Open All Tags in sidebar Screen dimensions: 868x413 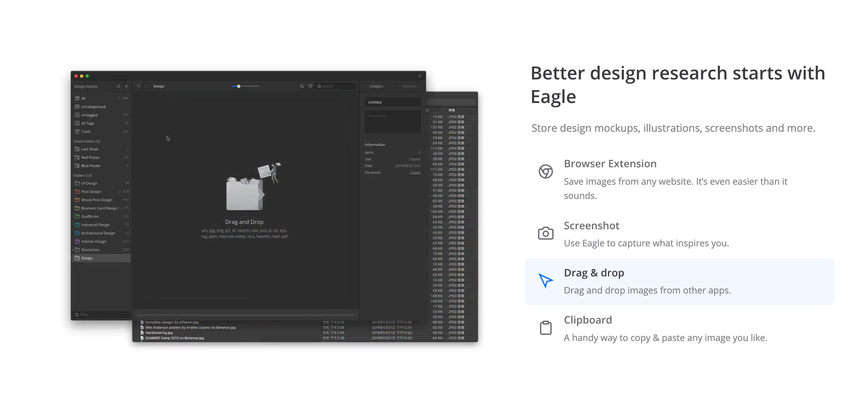(101, 124)
